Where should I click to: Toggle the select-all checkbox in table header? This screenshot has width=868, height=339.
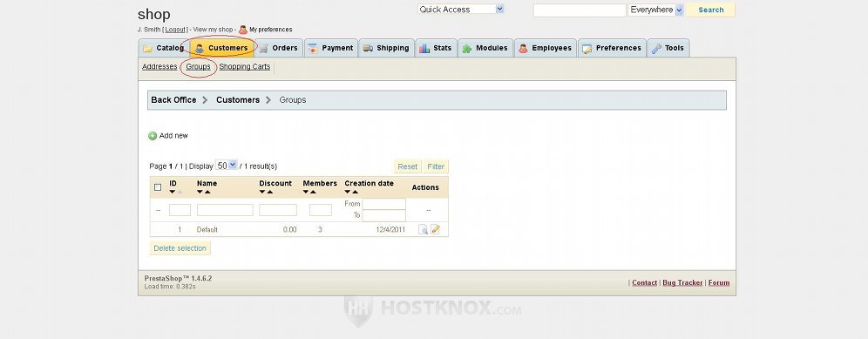pos(158,187)
